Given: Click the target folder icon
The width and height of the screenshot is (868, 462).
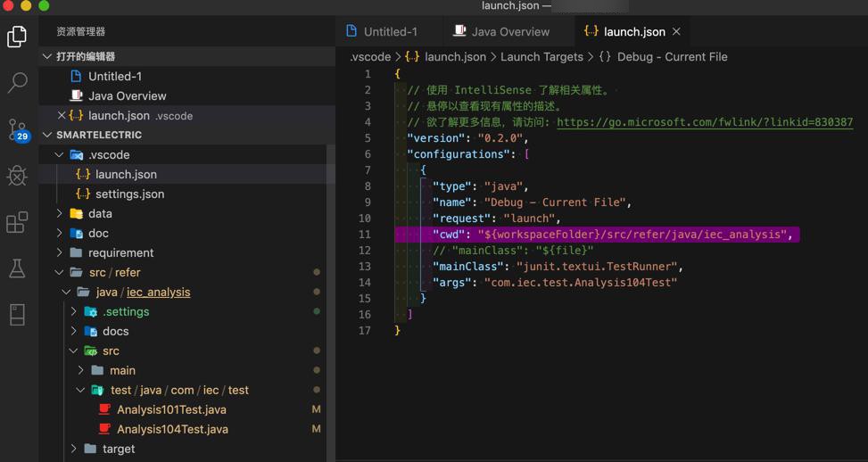Looking at the screenshot, I should click(91, 449).
